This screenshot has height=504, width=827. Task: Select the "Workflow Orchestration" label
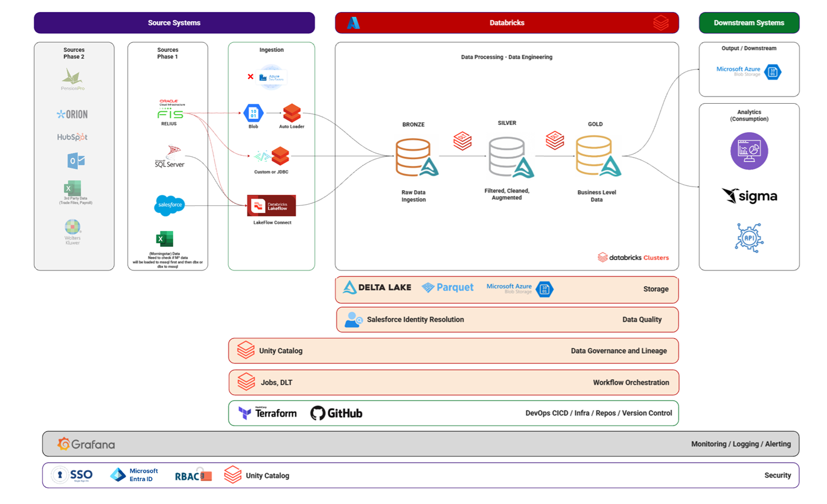(631, 383)
